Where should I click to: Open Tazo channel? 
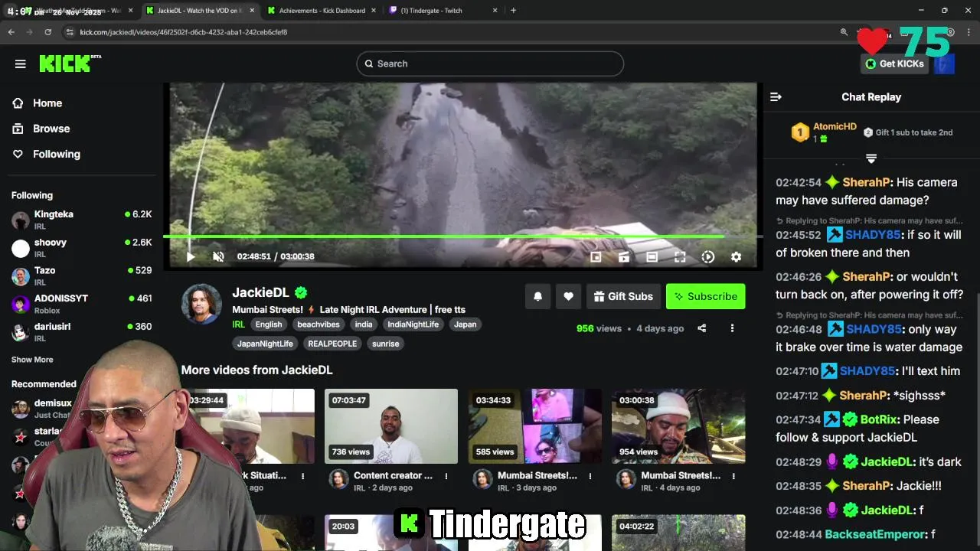tap(82, 276)
